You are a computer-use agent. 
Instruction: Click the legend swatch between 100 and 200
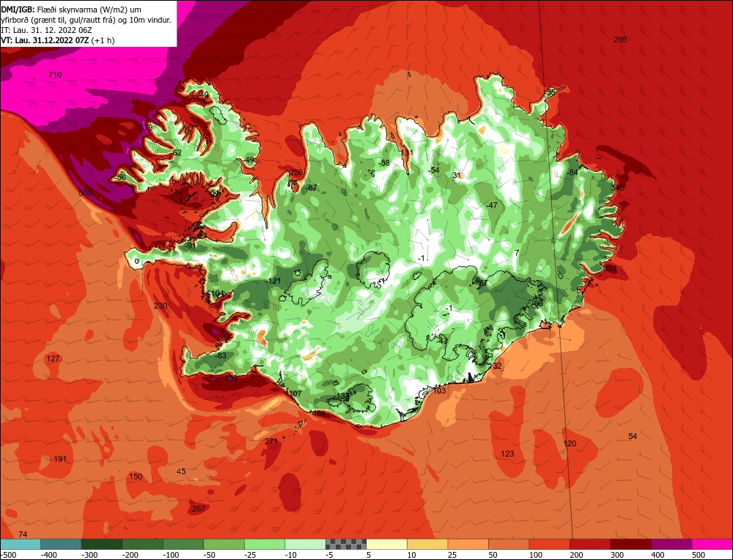click(x=550, y=545)
